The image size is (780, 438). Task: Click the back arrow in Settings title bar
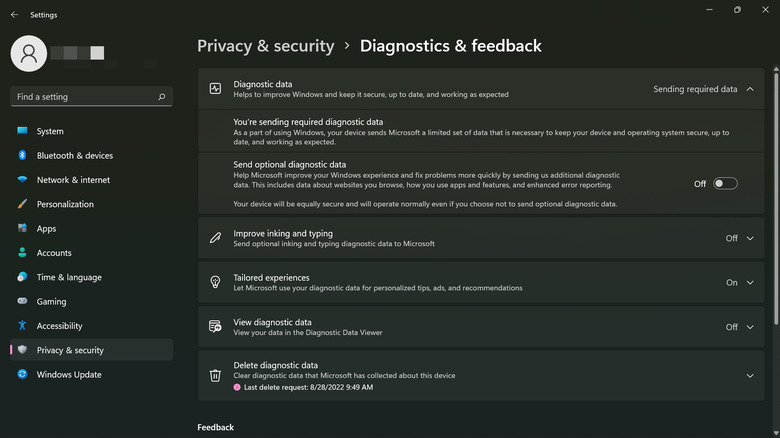tap(14, 15)
